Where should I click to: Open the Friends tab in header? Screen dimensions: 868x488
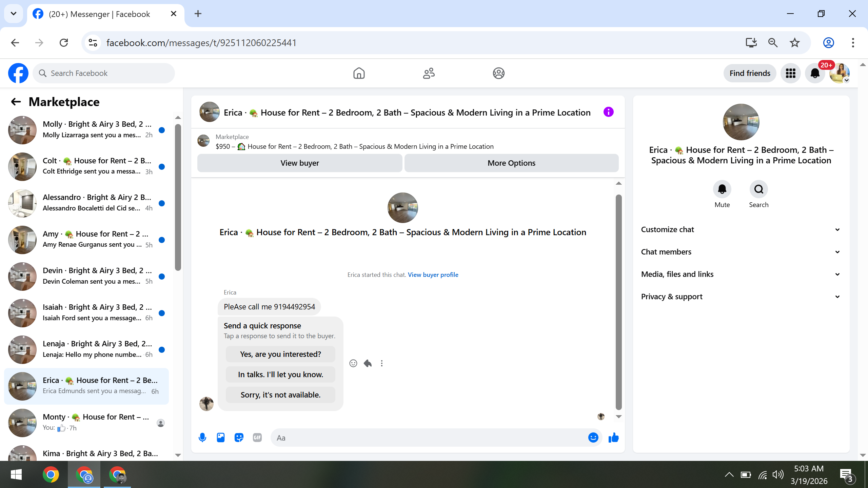point(429,73)
